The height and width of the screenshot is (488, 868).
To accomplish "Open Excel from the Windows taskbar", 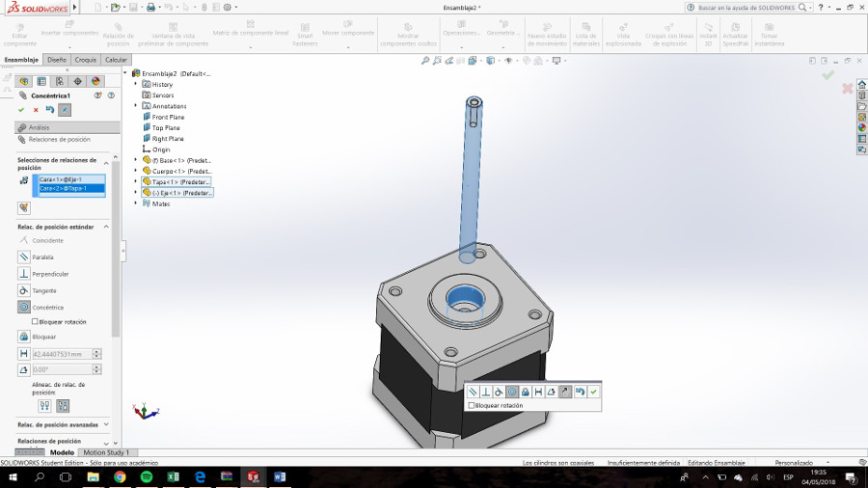I will [x=173, y=477].
